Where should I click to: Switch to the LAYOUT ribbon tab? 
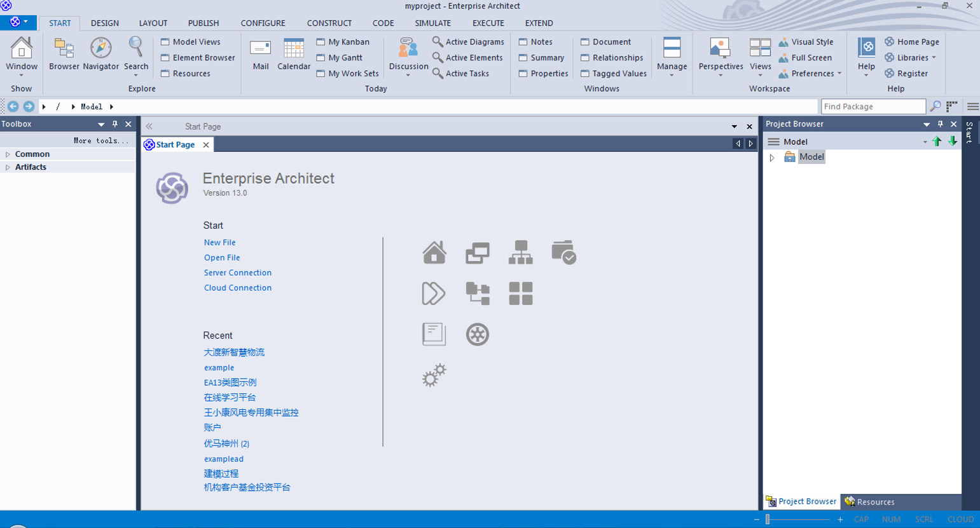pos(153,23)
